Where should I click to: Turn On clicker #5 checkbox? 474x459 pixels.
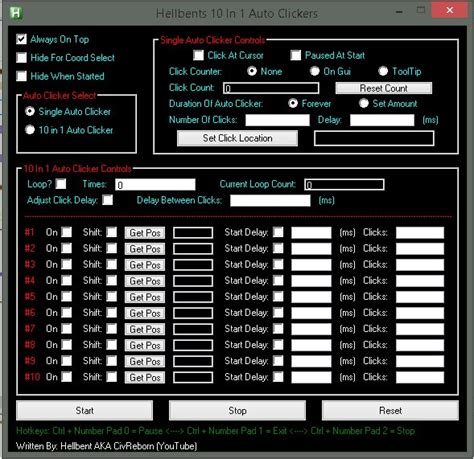[67, 296]
